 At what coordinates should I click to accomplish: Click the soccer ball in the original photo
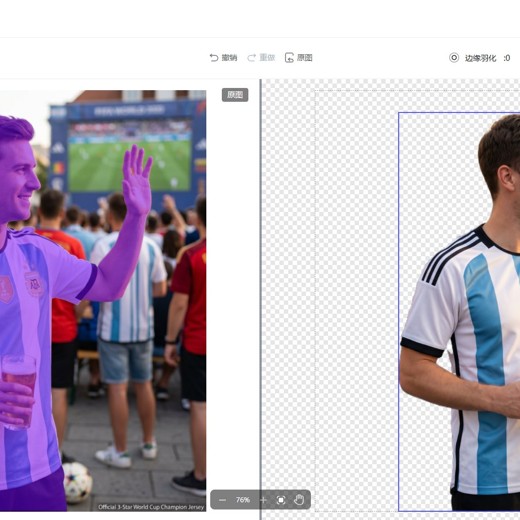(77, 483)
